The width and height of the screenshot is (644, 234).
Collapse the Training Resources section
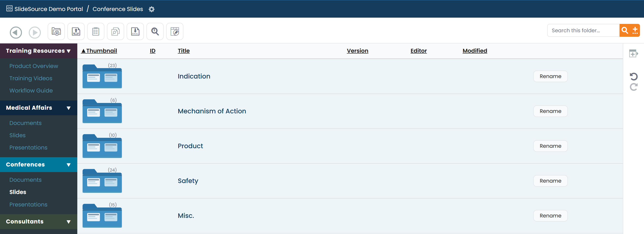coord(69,51)
